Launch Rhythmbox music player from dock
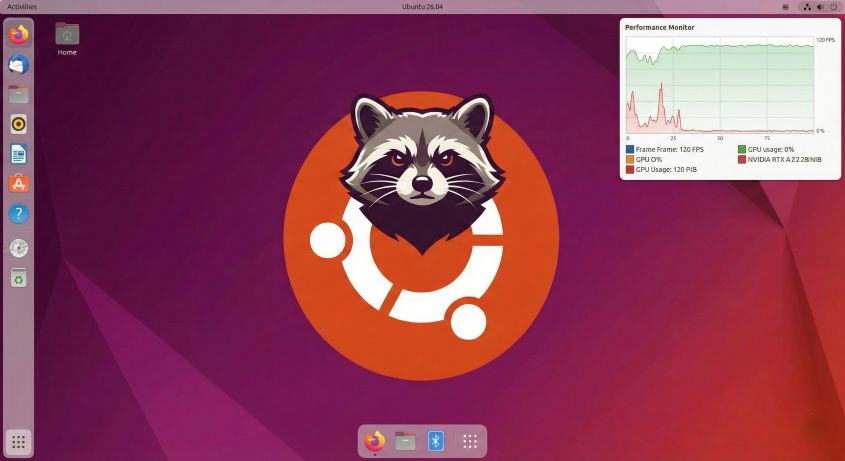845x461 pixels. (18, 124)
